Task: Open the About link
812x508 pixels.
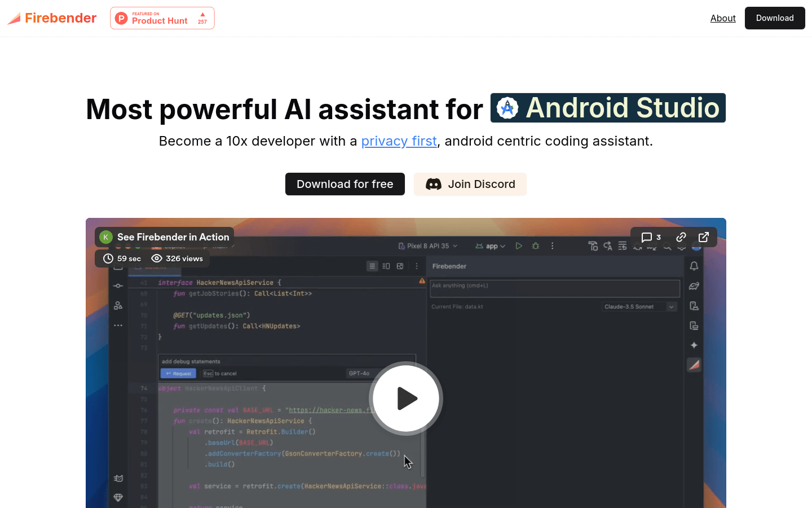Action: point(723,18)
